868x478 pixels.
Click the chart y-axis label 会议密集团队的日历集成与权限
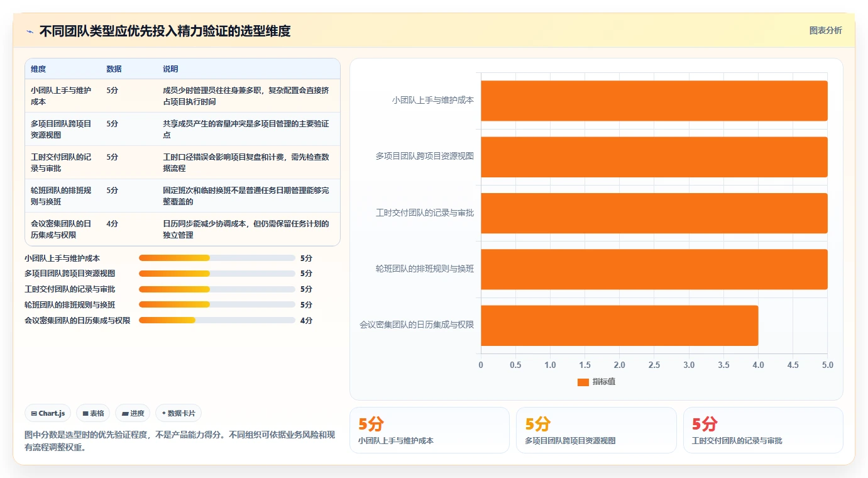[417, 325]
